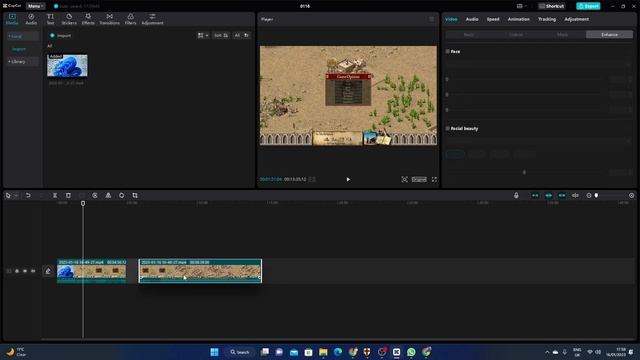Open the Stickers panel

click(x=69, y=19)
